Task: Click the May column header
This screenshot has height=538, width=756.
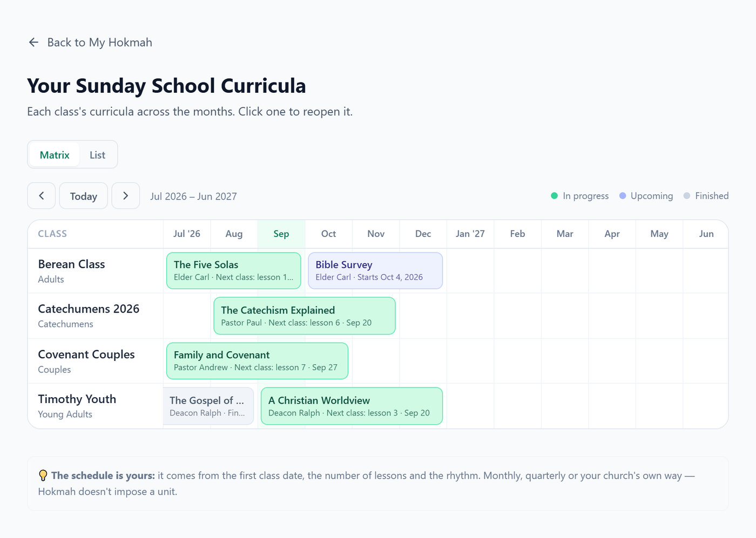Action: tap(659, 234)
